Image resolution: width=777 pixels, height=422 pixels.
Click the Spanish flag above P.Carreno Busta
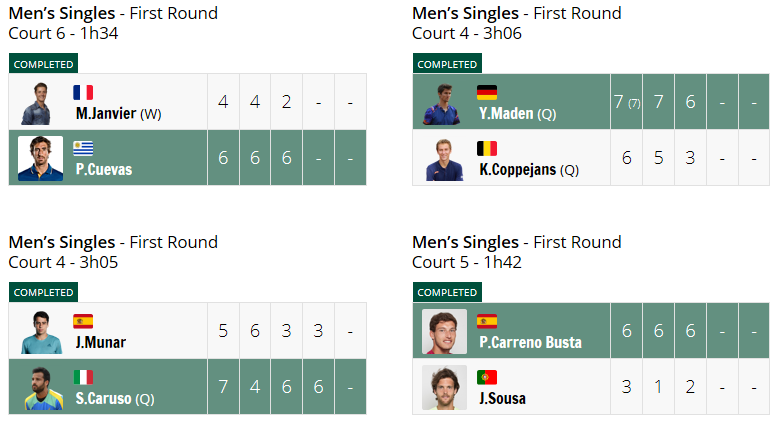tap(487, 321)
